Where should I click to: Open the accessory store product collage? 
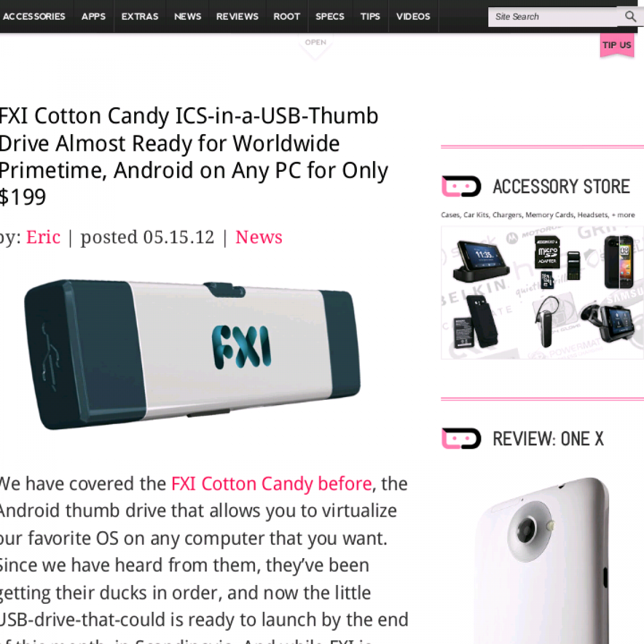tap(542, 292)
